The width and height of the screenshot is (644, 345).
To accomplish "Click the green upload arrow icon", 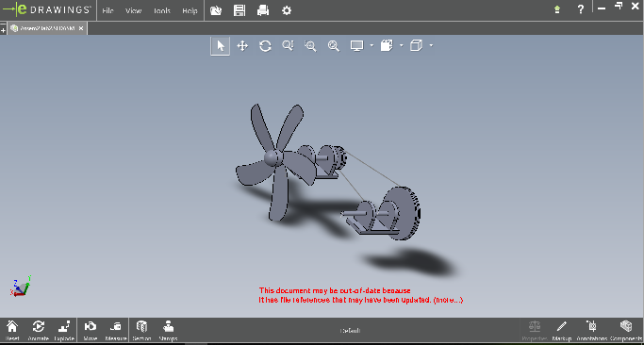I will click(x=557, y=9).
